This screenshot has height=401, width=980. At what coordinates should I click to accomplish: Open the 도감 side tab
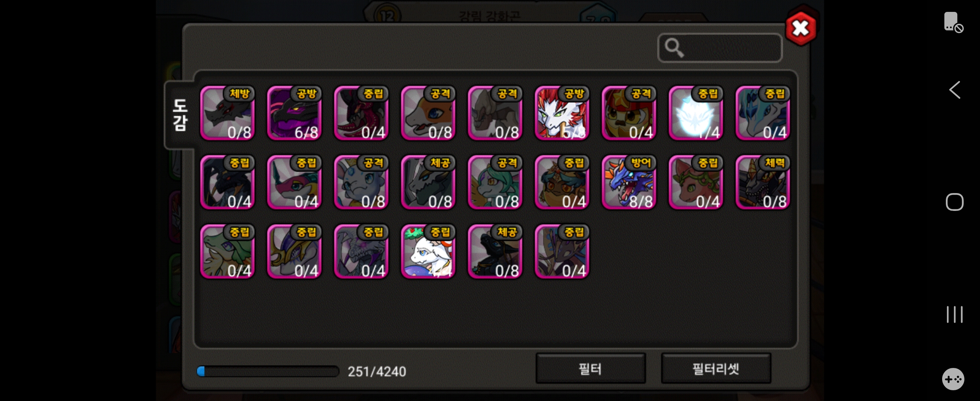[180, 115]
